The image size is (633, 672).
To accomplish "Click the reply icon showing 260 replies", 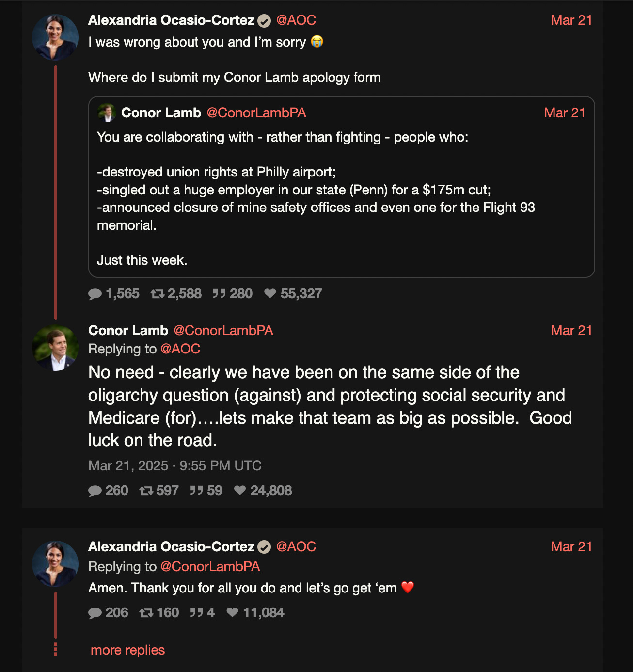I will point(95,490).
